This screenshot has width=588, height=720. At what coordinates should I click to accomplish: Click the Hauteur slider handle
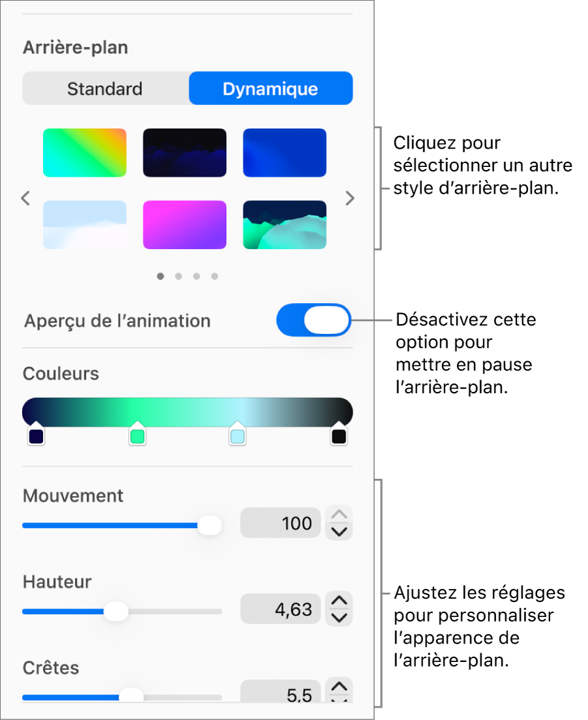pos(116,611)
